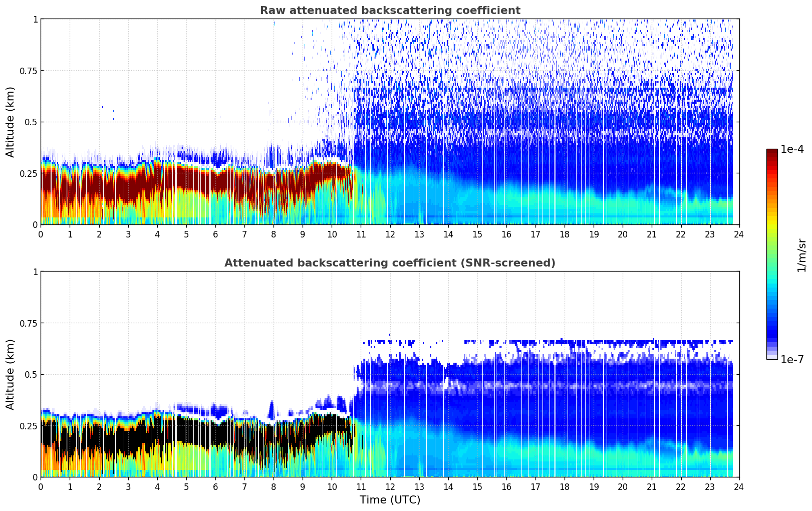The image size is (812, 511).
Task: Click time tick "6" under the raw plot
Action: [x=215, y=234]
